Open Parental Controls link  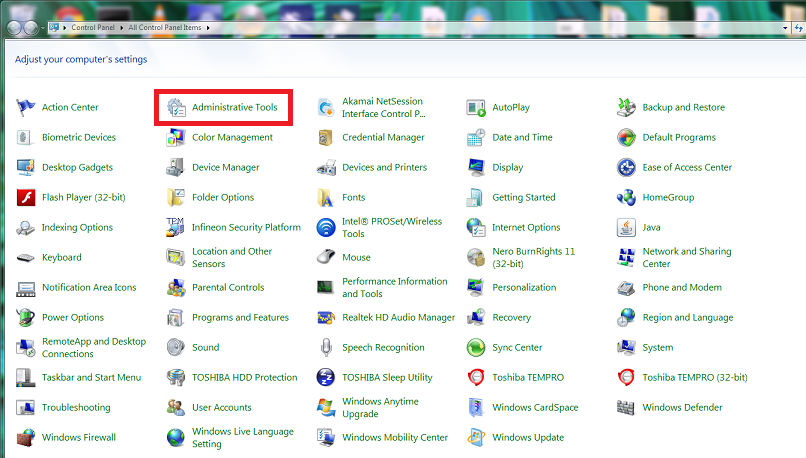tap(228, 287)
